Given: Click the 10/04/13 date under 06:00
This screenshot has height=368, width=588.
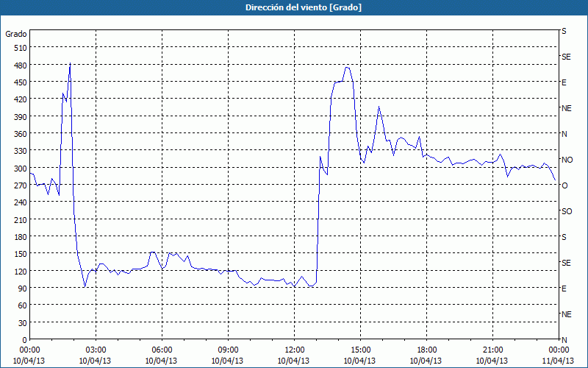Looking at the screenshot, I should click(x=161, y=361).
